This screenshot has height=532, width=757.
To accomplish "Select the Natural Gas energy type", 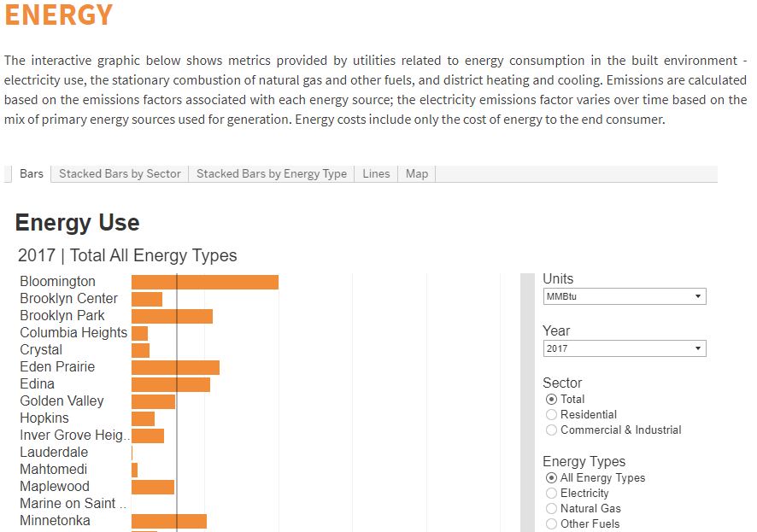I will [x=550, y=508].
